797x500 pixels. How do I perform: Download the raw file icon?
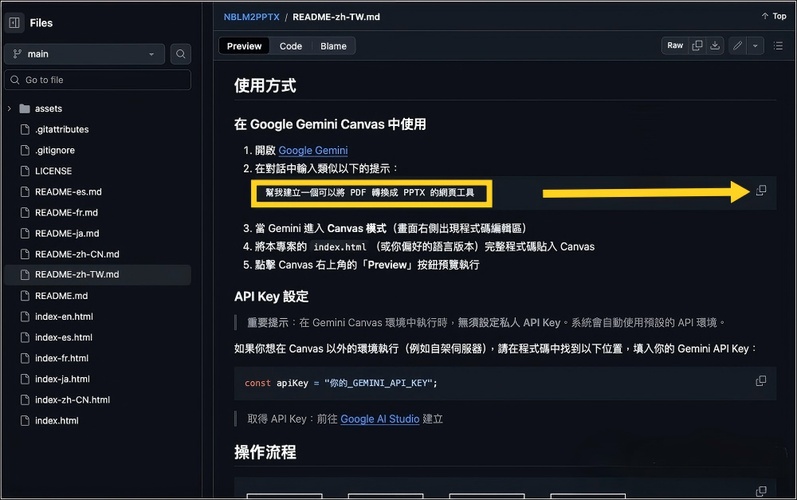715,46
